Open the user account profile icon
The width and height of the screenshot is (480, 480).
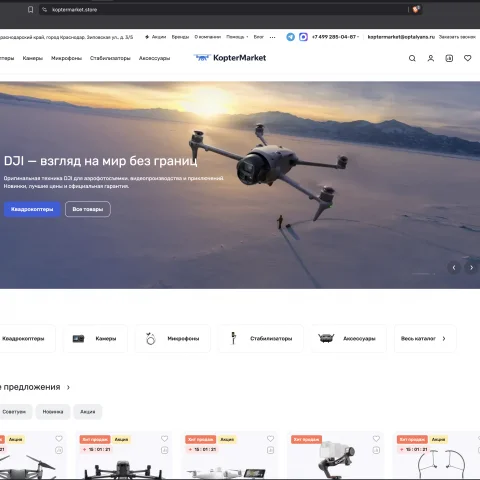[431, 58]
